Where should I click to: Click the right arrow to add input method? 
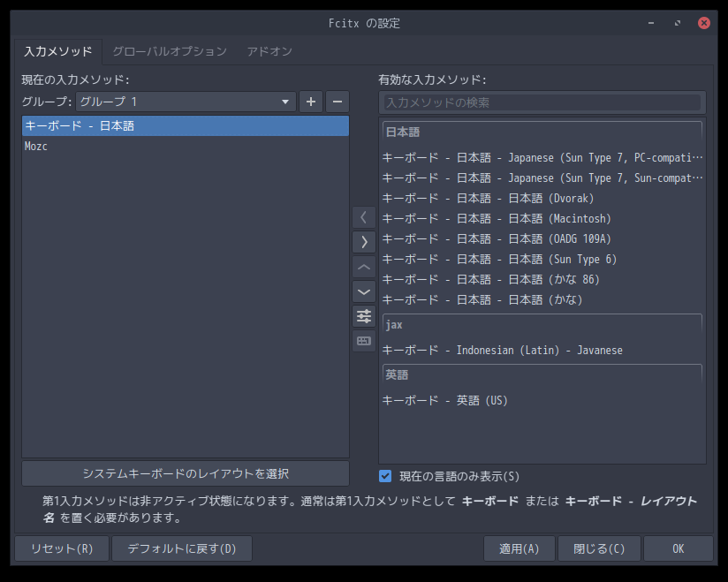coord(363,241)
